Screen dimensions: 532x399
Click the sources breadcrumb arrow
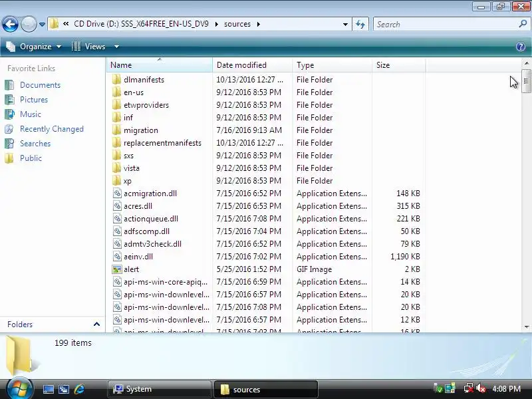(x=259, y=24)
